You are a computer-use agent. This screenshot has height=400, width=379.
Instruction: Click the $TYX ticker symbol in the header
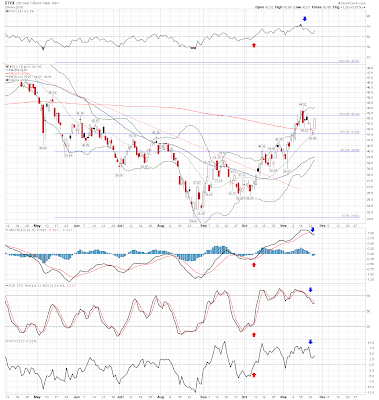[9, 3]
